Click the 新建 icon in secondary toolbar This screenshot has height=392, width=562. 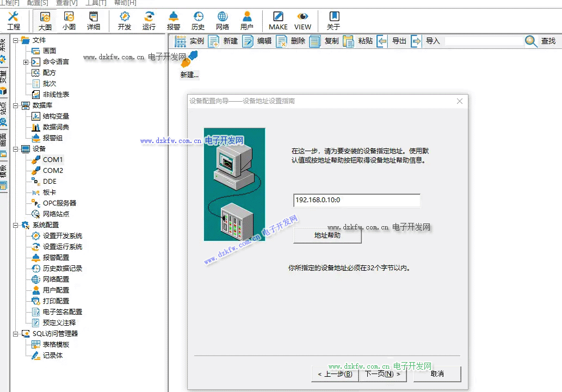pos(214,41)
